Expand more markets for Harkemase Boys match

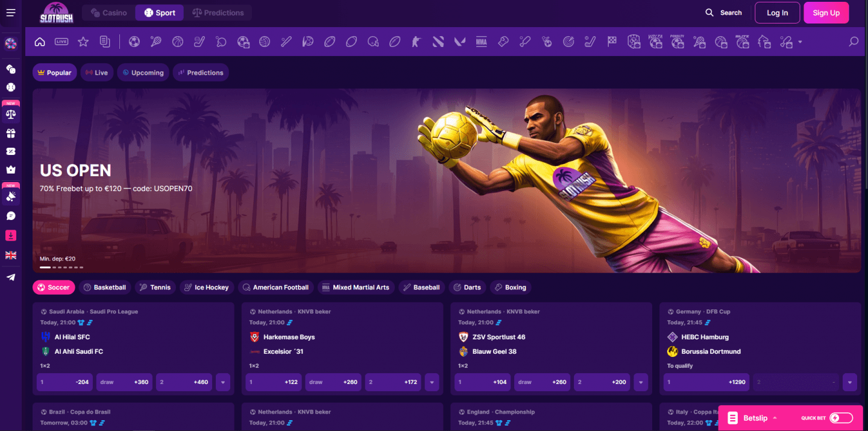click(432, 382)
